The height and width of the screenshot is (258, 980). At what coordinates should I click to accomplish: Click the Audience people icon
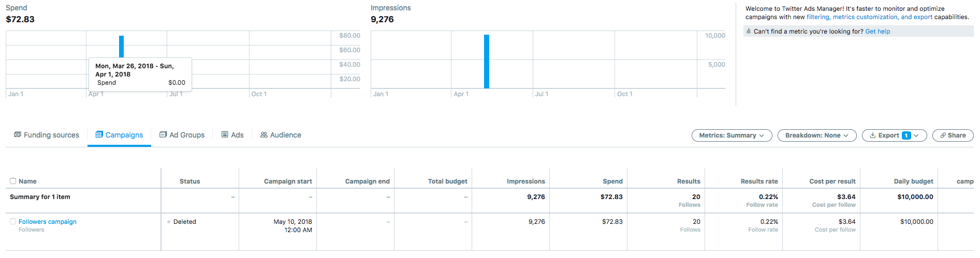click(x=264, y=134)
